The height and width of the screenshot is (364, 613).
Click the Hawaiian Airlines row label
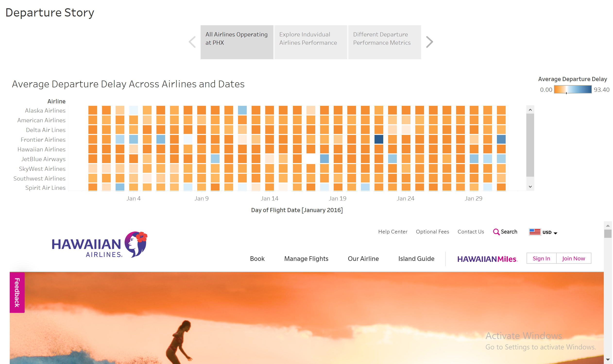[41, 149]
